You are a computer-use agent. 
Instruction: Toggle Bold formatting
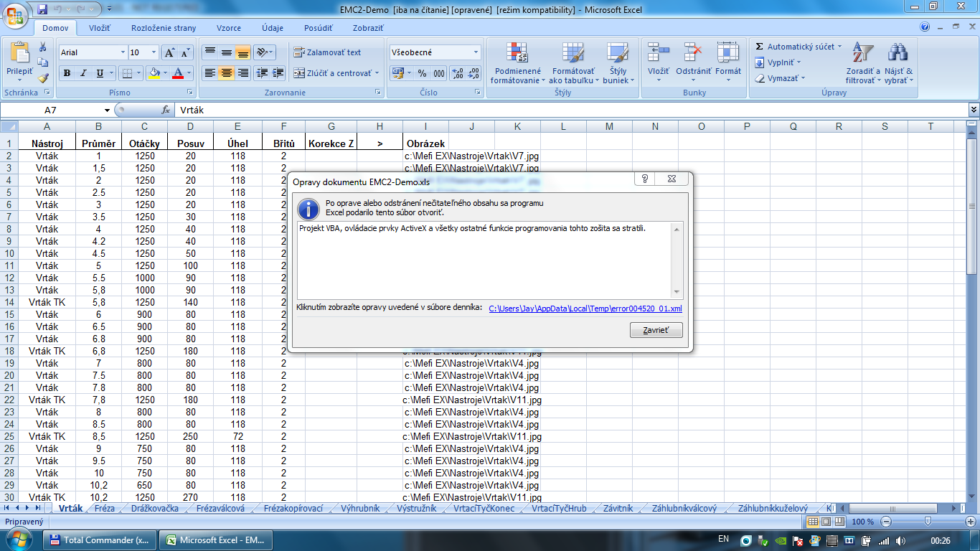click(x=67, y=73)
